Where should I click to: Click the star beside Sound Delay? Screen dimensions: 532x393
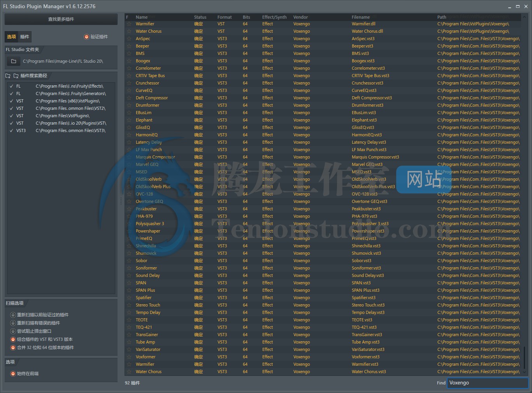tap(129, 275)
